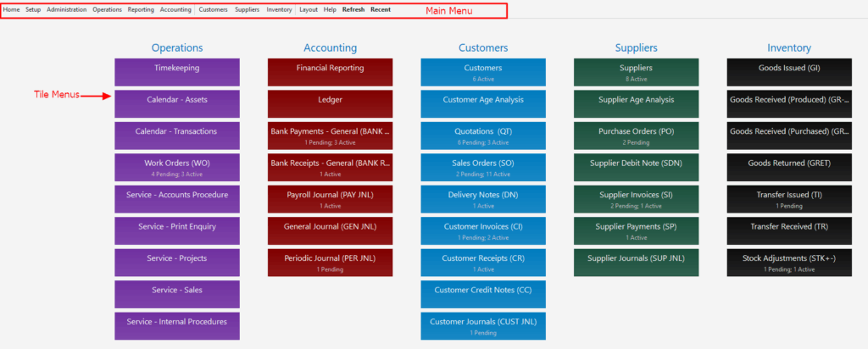The height and width of the screenshot is (349, 868).
Task: Open the Purchase Orders (PO) tile
Action: click(636, 136)
